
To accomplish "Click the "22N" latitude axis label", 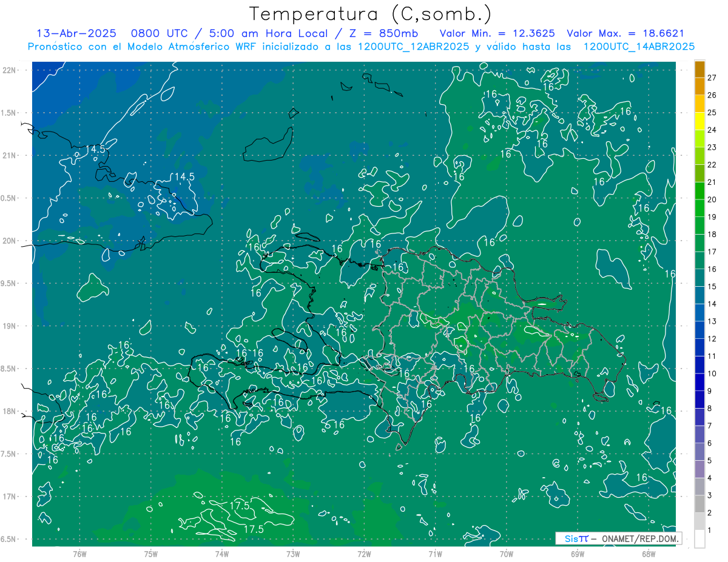I will [9, 70].
